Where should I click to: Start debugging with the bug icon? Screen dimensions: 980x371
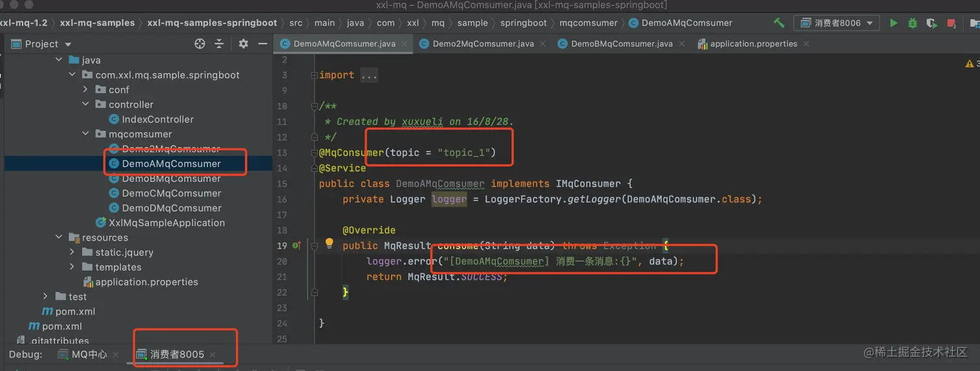(x=913, y=23)
